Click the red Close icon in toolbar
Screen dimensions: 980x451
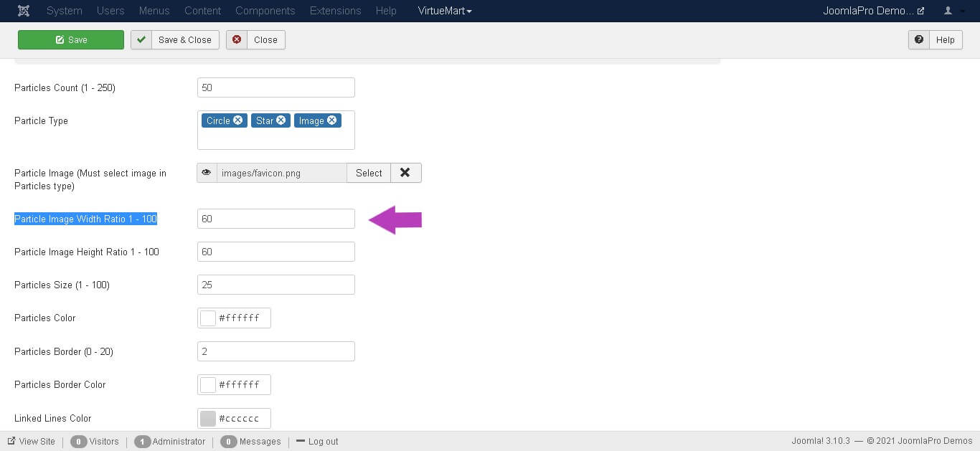[x=237, y=40]
